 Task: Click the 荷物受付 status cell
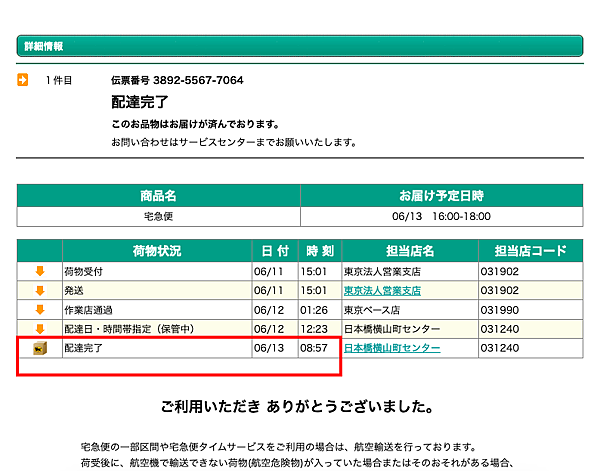click(157, 272)
